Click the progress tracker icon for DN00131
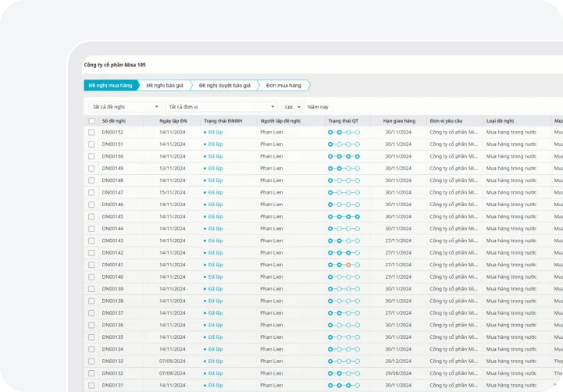563x392 pixels. 344,386
